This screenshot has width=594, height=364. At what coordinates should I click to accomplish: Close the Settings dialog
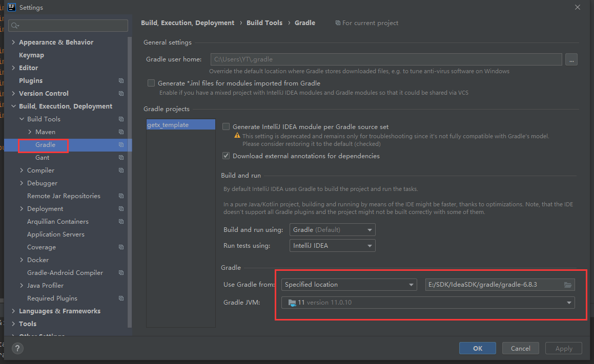[577, 8]
